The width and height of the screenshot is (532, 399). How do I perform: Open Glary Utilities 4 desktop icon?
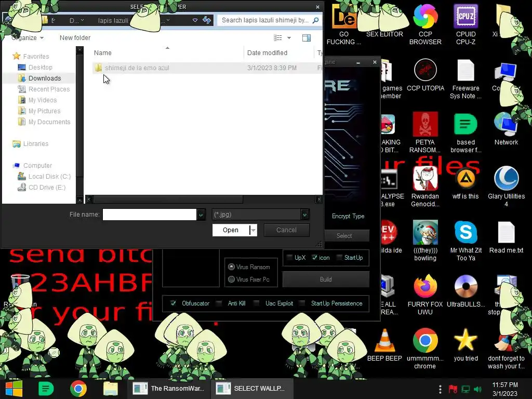(506, 187)
